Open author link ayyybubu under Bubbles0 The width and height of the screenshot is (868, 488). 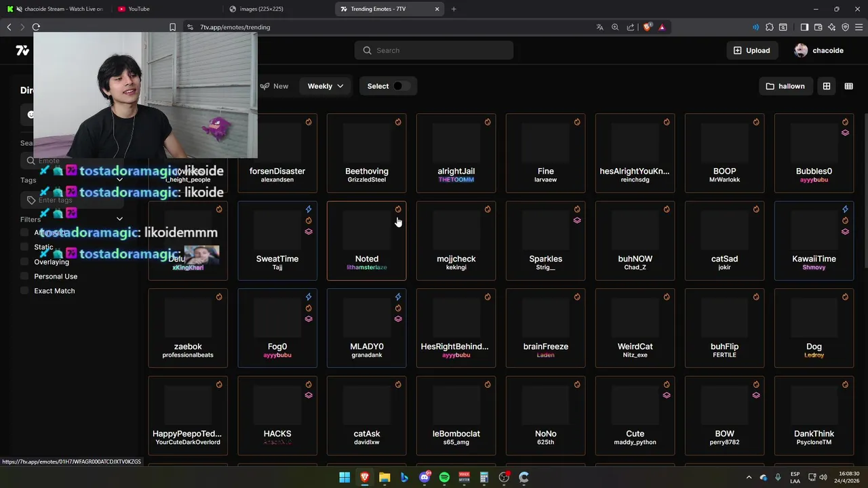pyautogui.click(x=814, y=180)
